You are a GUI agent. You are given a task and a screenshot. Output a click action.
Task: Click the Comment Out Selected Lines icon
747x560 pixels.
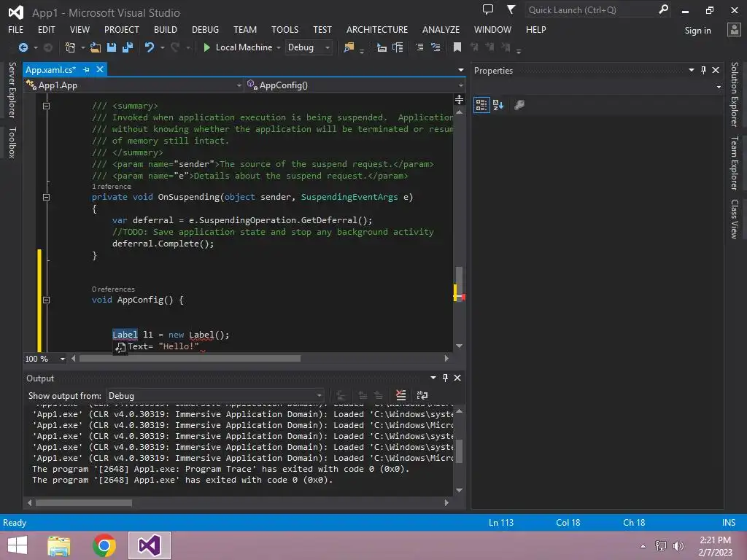pyautogui.click(x=419, y=47)
